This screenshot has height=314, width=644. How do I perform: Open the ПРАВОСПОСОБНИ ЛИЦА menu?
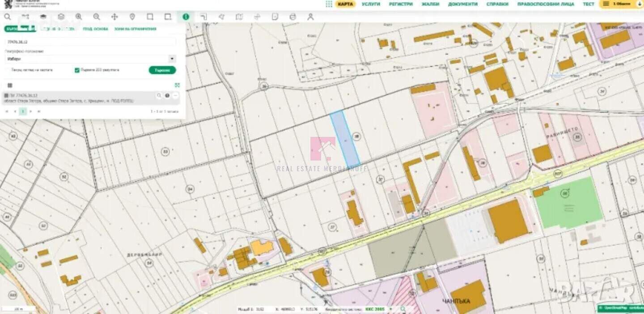(x=546, y=4)
